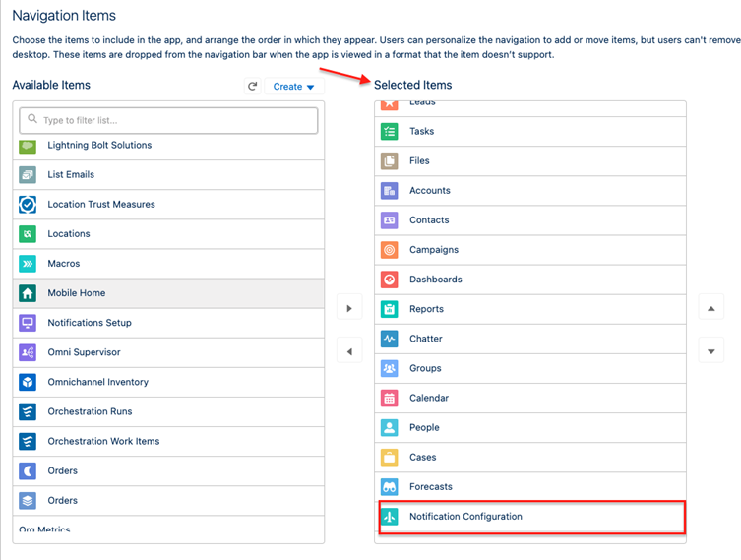Image resolution: width=741 pixels, height=560 pixels.
Task: Click the Dashboards gauge icon
Action: coord(389,280)
